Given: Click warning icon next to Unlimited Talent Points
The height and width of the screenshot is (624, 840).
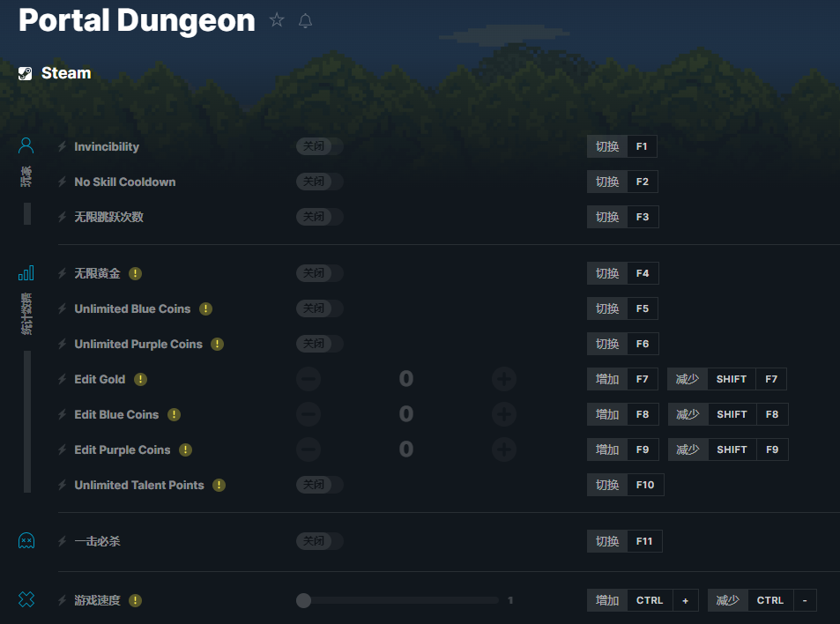Looking at the screenshot, I should [219, 486].
